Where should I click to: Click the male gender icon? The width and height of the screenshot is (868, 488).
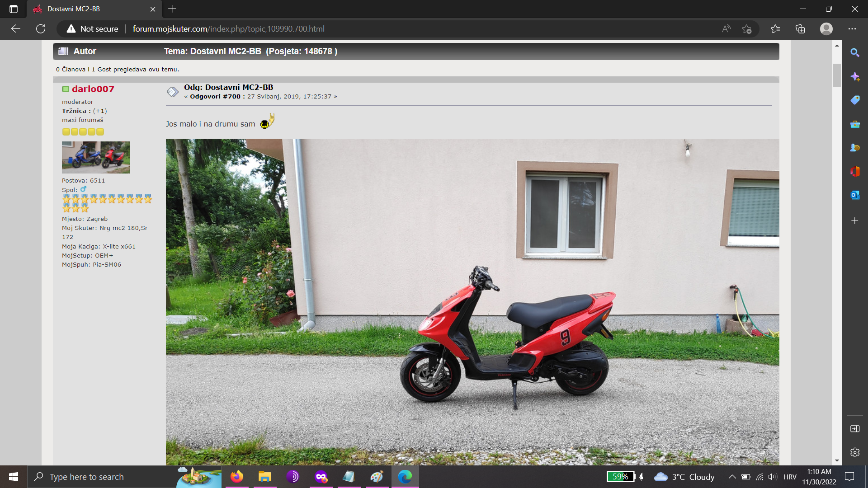coord(83,189)
